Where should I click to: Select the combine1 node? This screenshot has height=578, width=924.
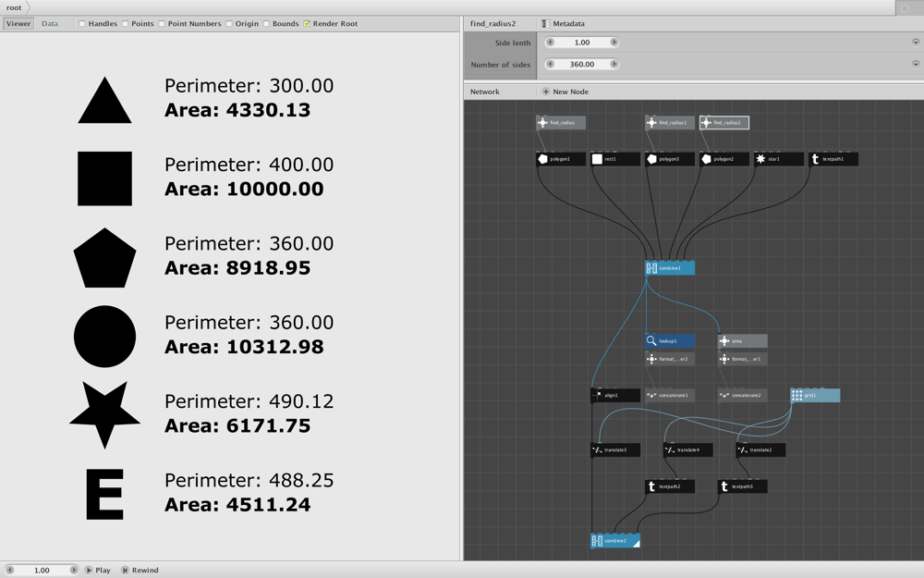pyautogui.click(x=669, y=268)
